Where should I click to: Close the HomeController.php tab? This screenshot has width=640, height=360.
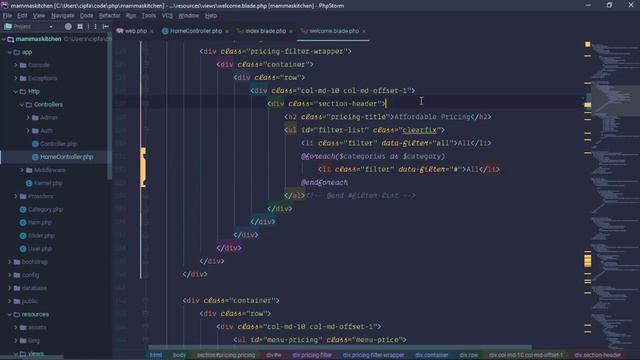pyautogui.click(x=227, y=31)
